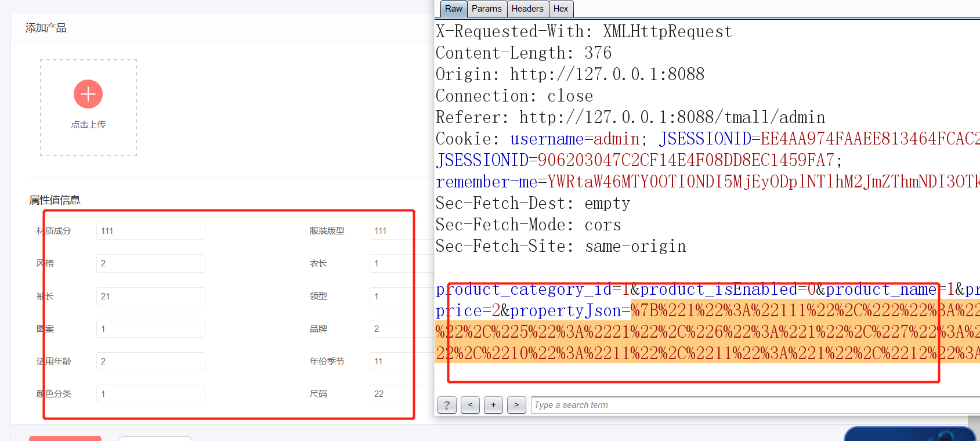The height and width of the screenshot is (441, 980).
Task: Click the 图案 input field
Action: pos(151,329)
